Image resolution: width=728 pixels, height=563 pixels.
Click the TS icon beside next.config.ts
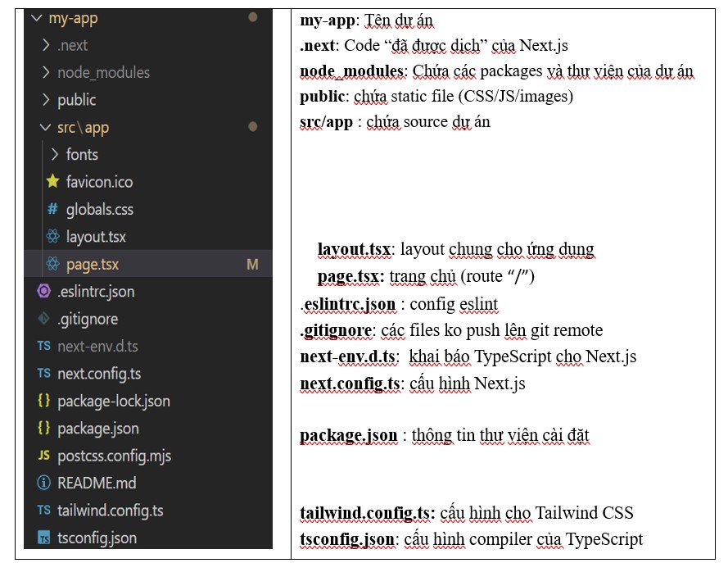pos(44,374)
